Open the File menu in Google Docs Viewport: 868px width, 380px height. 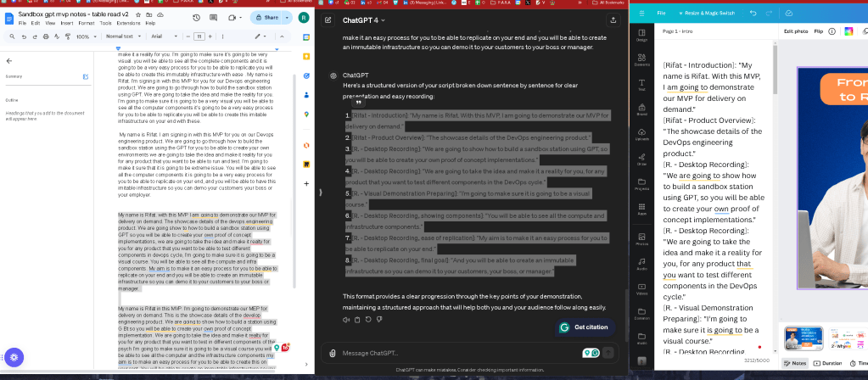pos(22,23)
